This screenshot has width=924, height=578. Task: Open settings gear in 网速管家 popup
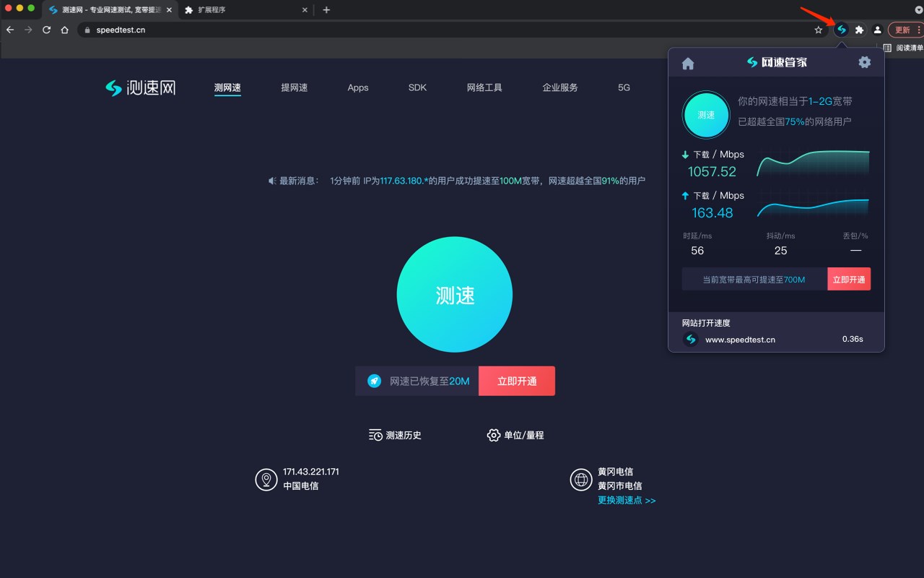coord(864,62)
